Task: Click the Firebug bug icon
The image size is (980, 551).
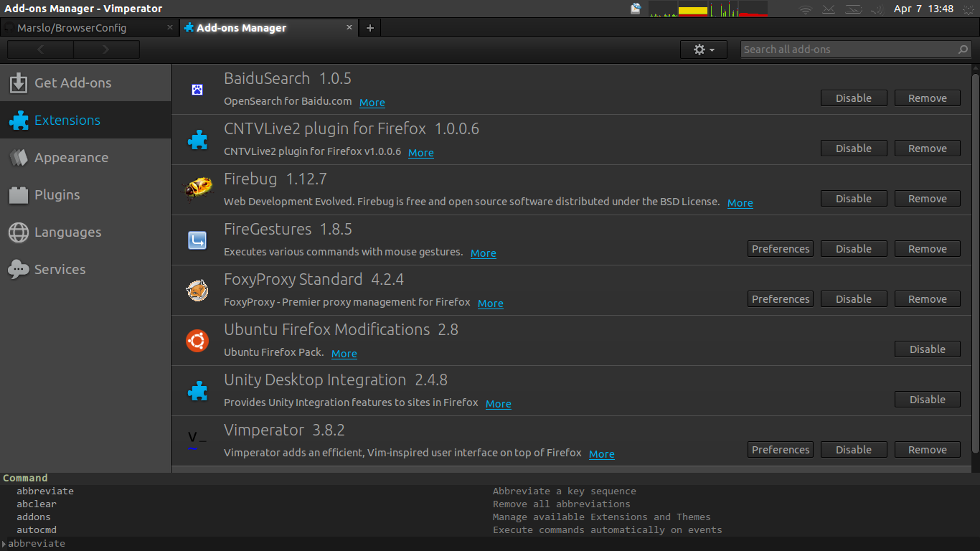Action: point(197,189)
